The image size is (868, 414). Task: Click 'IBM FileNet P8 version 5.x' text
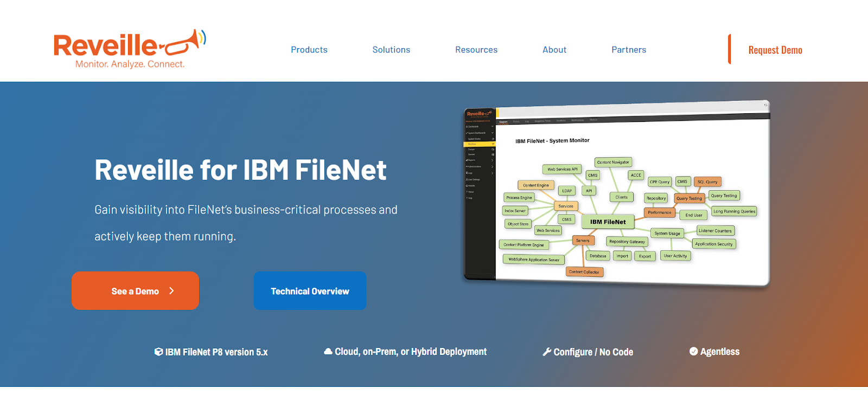tap(216, 352)
